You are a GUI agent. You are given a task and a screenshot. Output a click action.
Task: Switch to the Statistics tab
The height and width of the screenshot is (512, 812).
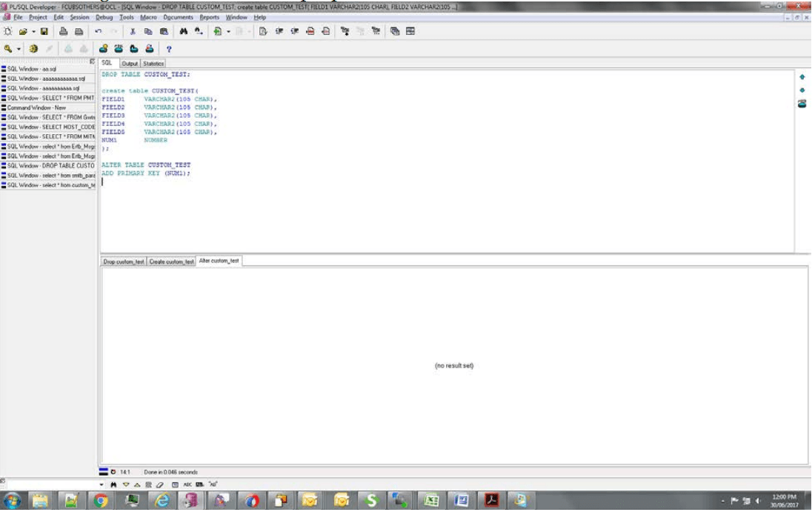pos(153,64)
